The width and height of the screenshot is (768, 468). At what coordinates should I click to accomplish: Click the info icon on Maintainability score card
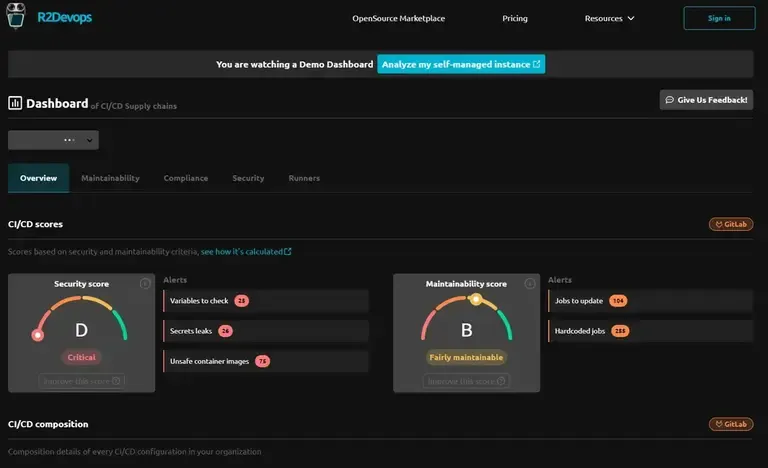530,284
